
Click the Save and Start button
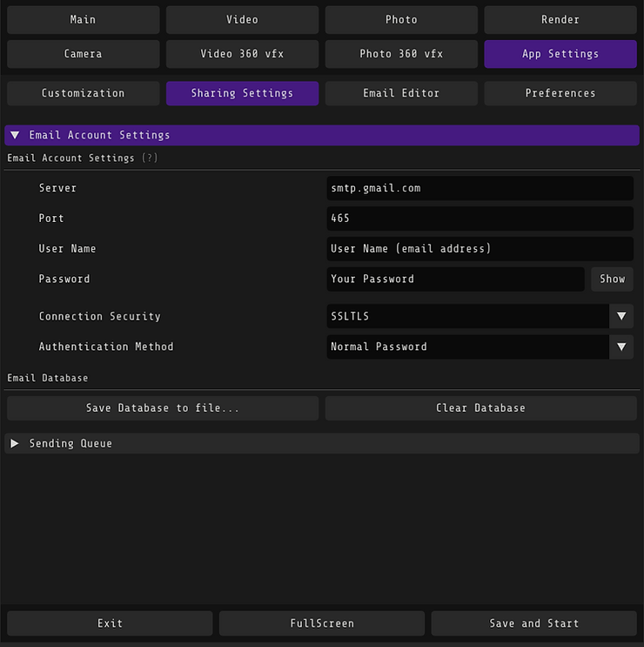[534, 623]
